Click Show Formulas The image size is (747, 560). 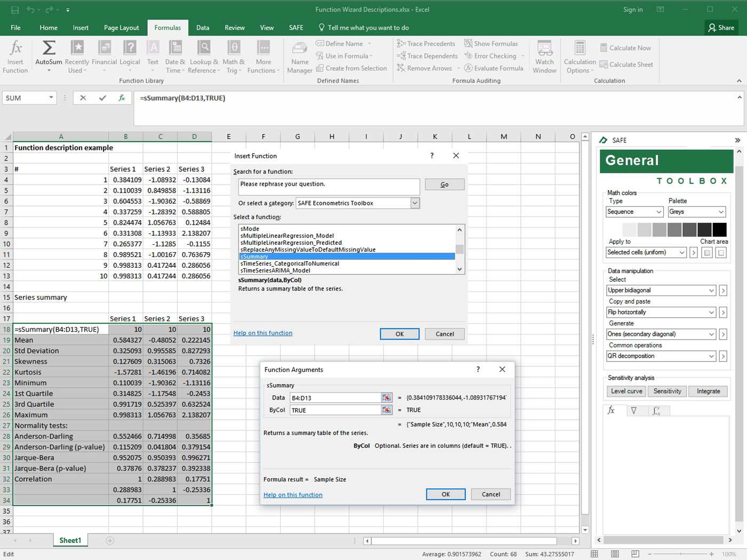pos(491,44)
